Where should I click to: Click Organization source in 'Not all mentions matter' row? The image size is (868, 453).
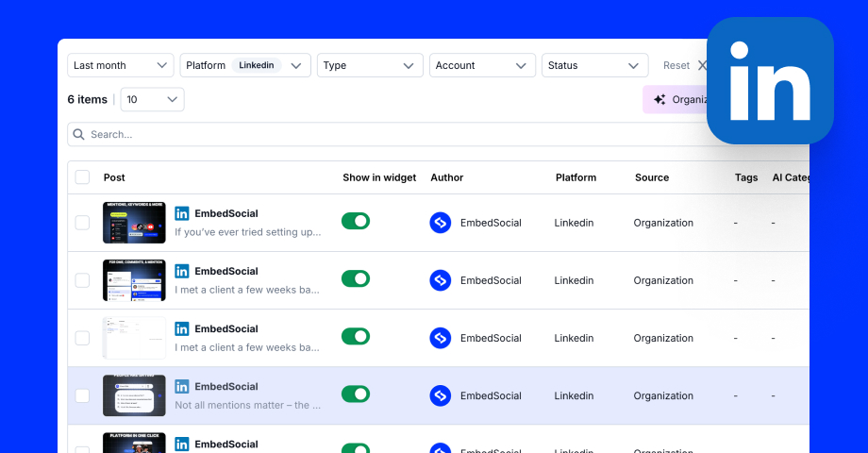tap(663, 395)
